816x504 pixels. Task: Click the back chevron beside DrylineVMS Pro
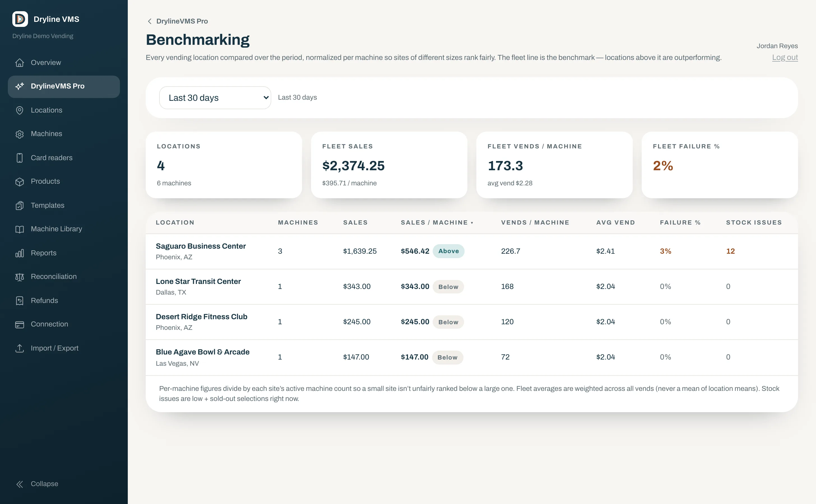[149, 21]
